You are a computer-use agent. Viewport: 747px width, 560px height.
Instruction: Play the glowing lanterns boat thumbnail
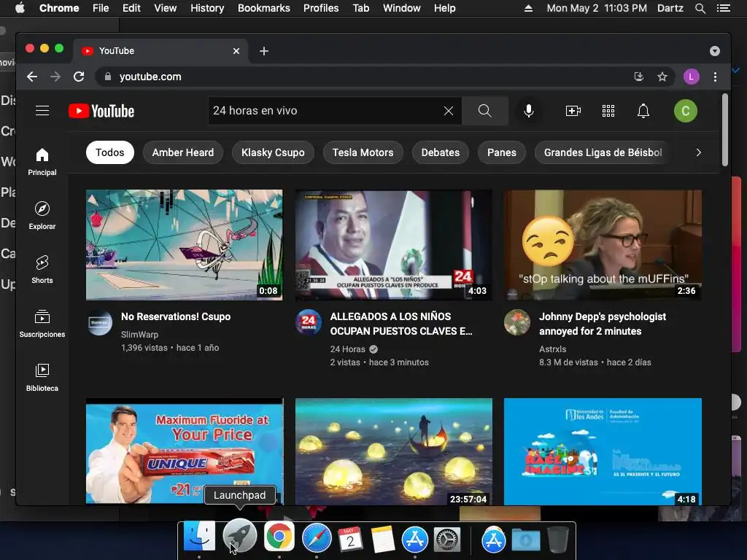393,451
